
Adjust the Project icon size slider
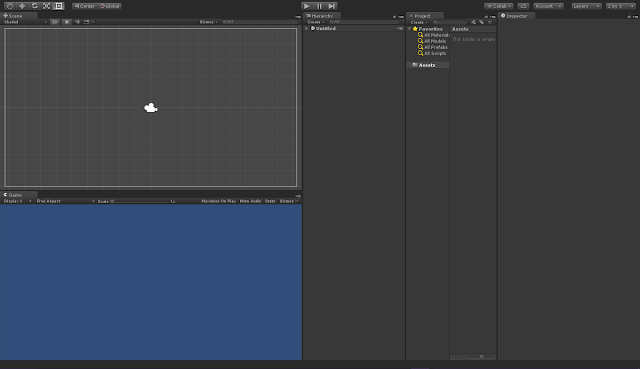click(x=481, y=357)
